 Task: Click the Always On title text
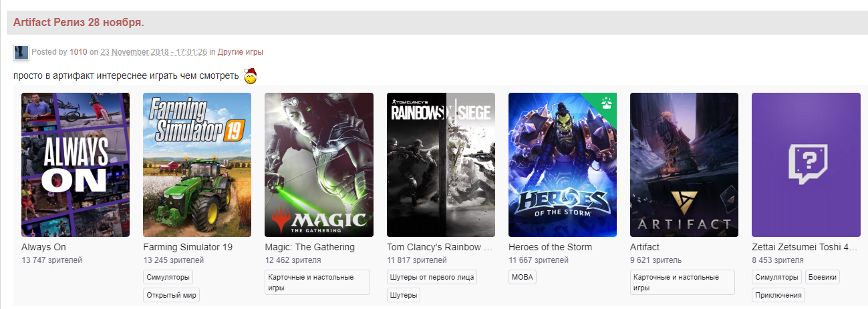[43, 247]
